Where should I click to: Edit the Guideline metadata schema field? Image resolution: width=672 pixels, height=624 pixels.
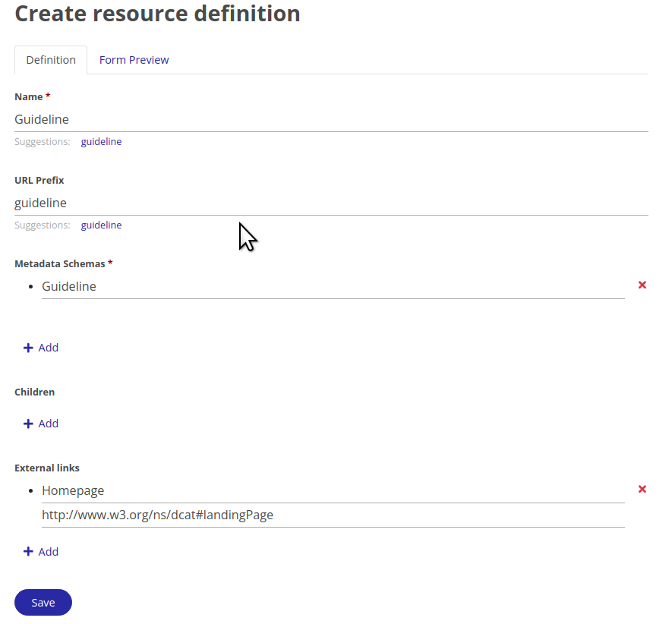pyautogui.click(x=333, y=286)
